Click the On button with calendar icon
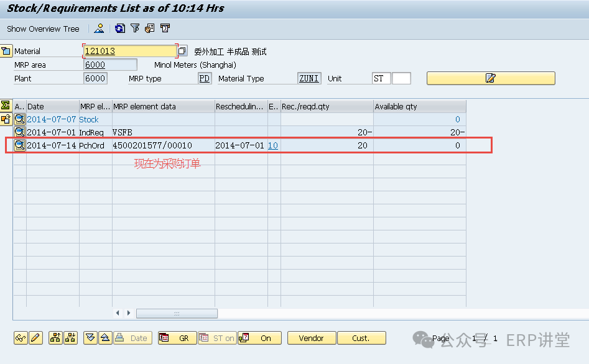 (259, 338)
